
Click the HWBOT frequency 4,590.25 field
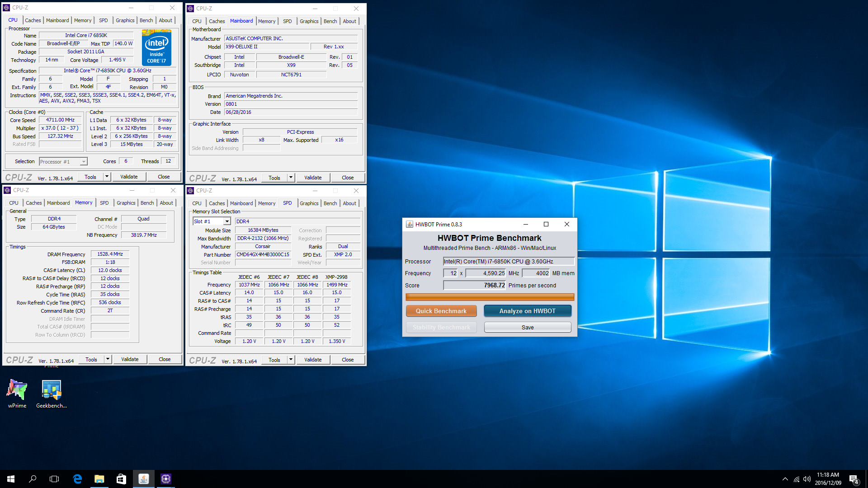pos(486,273)
